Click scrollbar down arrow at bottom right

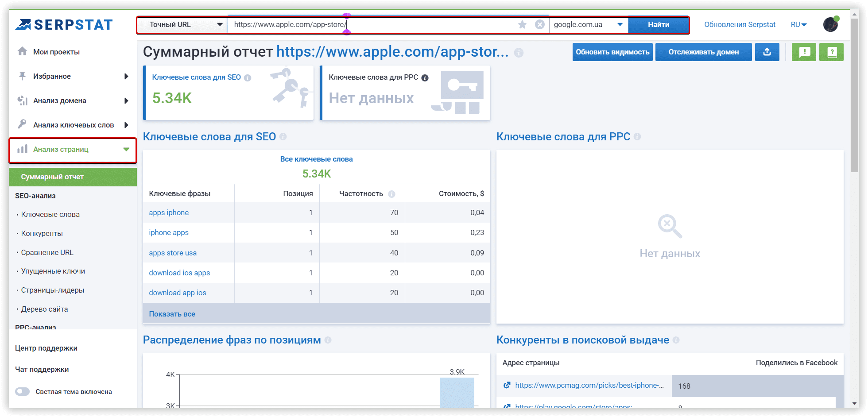point(855,403)
